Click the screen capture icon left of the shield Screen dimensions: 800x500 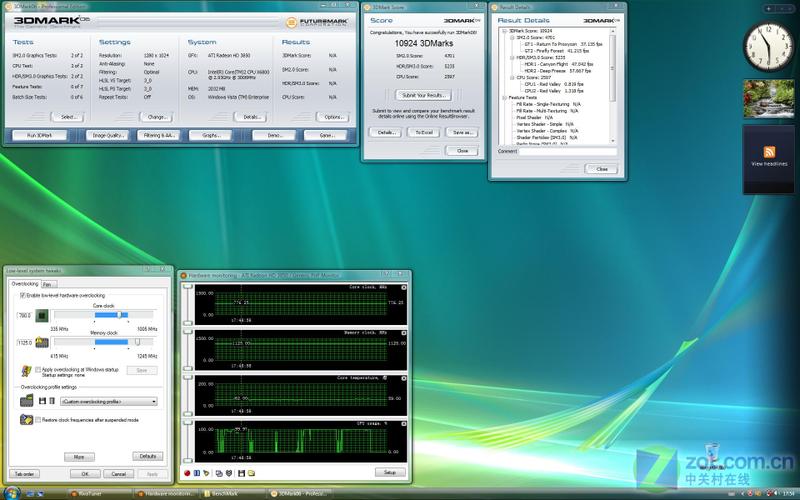219,473
